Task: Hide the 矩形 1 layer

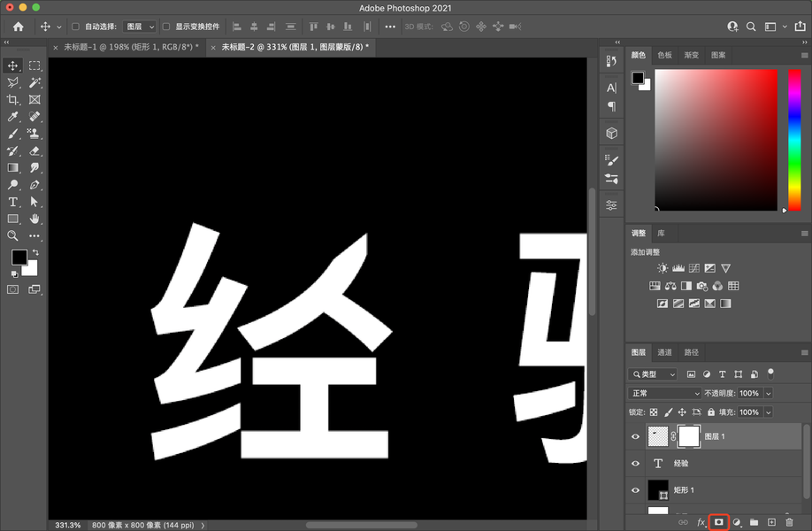Action: (x=635, y=490)
